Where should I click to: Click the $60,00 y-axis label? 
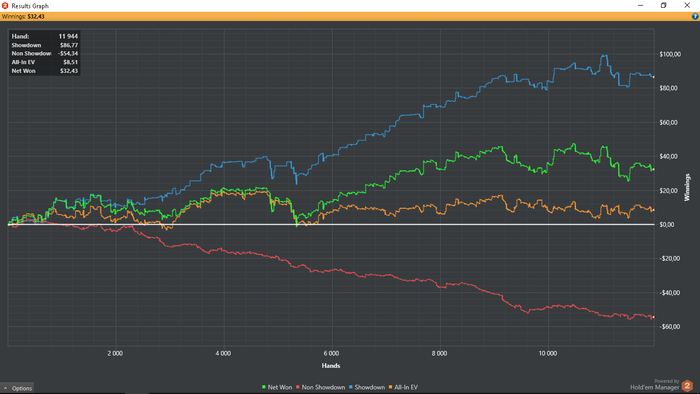click(x=669, y=122)
